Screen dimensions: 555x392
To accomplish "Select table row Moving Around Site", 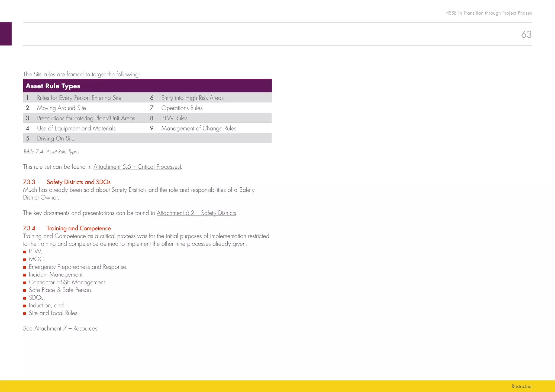I will click(x=62, y=108).
